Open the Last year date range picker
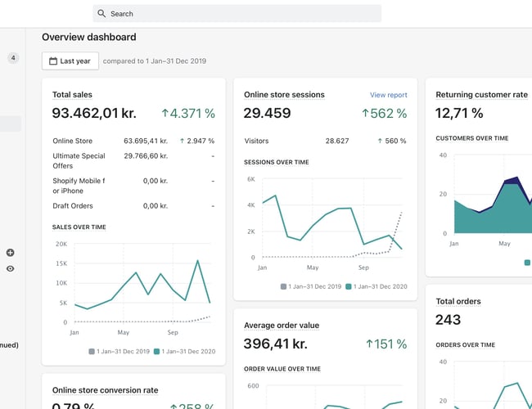 [x=70, y=61]
